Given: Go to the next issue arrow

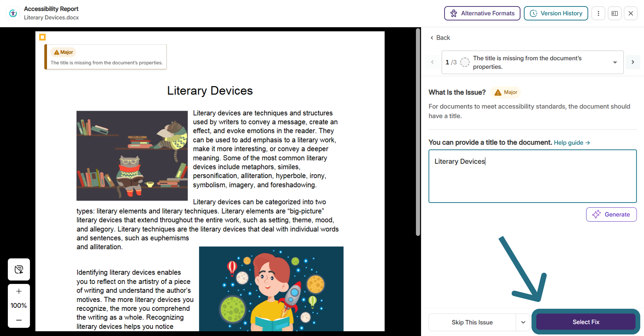Looking at the screenshot, I should tap(633, 62).
